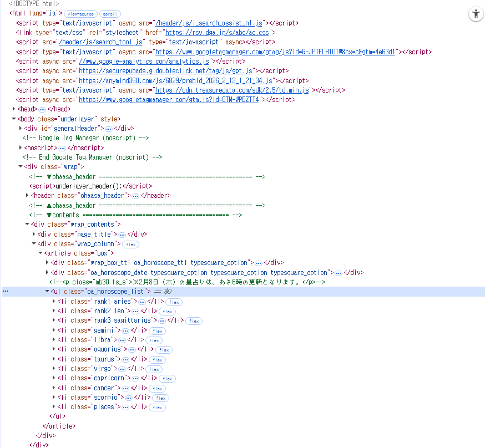Open the doubleclick gpt.js link
The height and width of the screenshot is (448, 485).
(165, 71)
